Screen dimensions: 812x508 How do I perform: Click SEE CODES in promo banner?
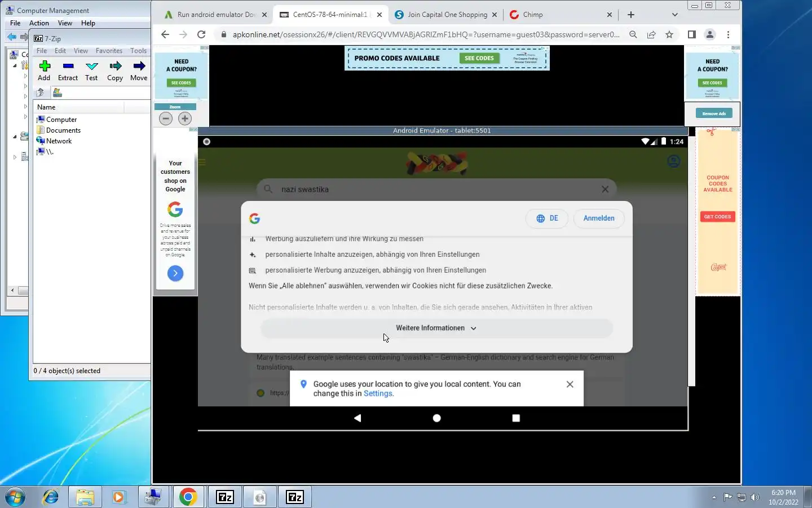click(479, 58)
